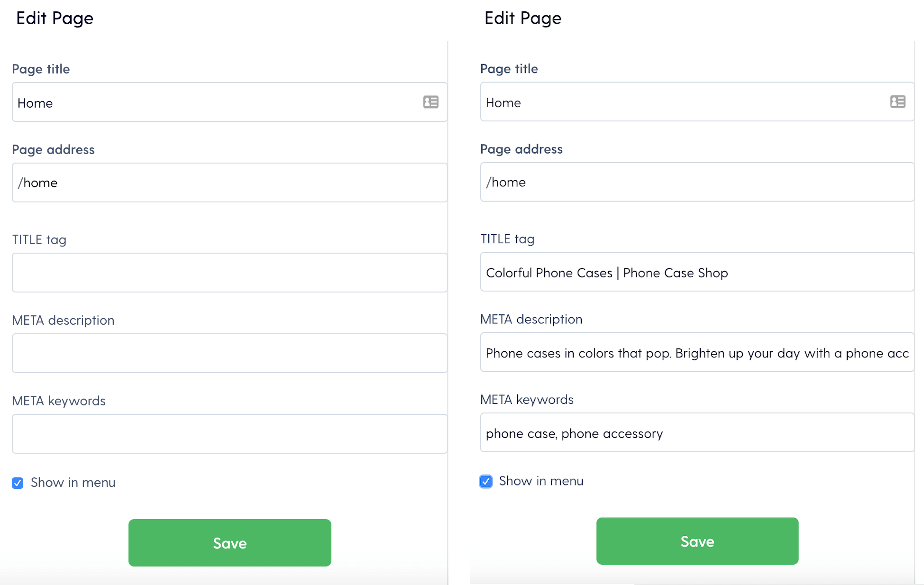This screenshot has width=924, height=585.
Task: Click the /home Page address field in right panel
Action: pyautogui.click(x=697, y=182)
